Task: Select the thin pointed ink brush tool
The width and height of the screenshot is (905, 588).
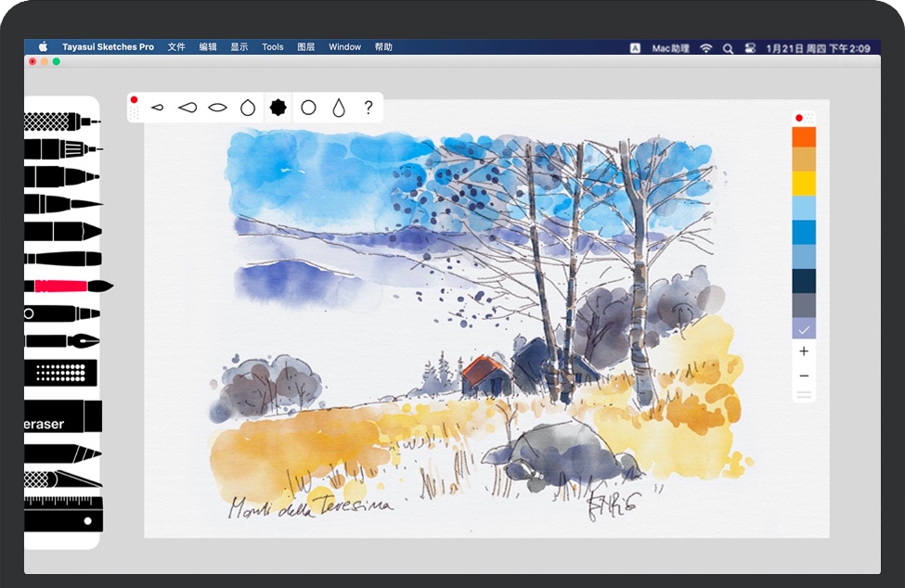Action: click(x=62, y=203)
